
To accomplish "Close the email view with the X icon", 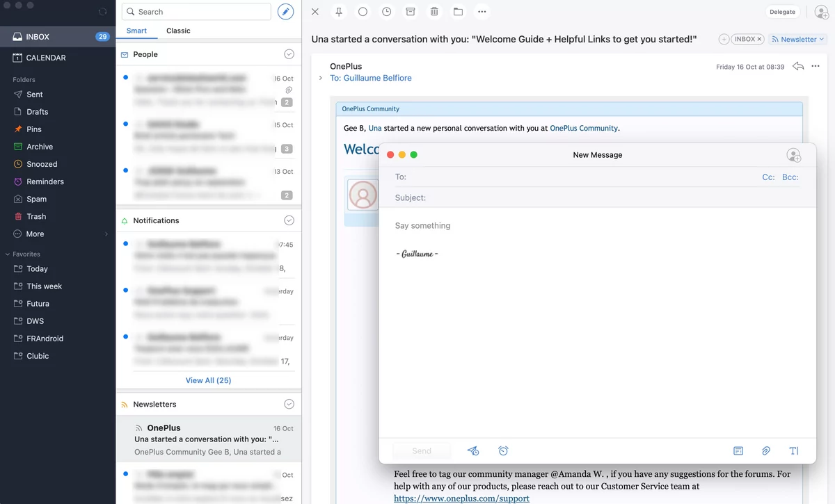I will [x=315, y=12].
